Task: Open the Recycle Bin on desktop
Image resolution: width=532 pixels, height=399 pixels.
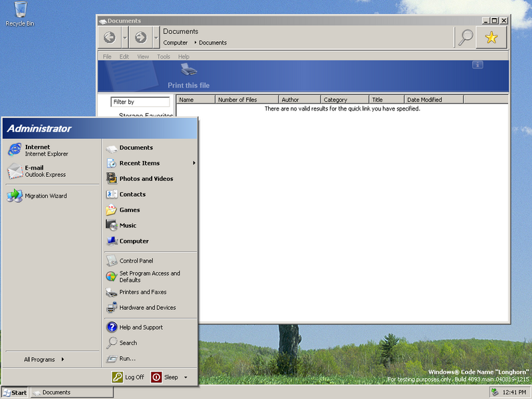Action: coord(20,13)
